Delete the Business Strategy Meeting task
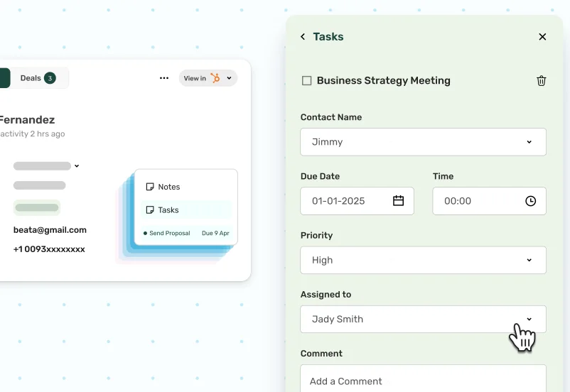Image resolution: width=570 pixels, height=392 pixels. (542, 81)
